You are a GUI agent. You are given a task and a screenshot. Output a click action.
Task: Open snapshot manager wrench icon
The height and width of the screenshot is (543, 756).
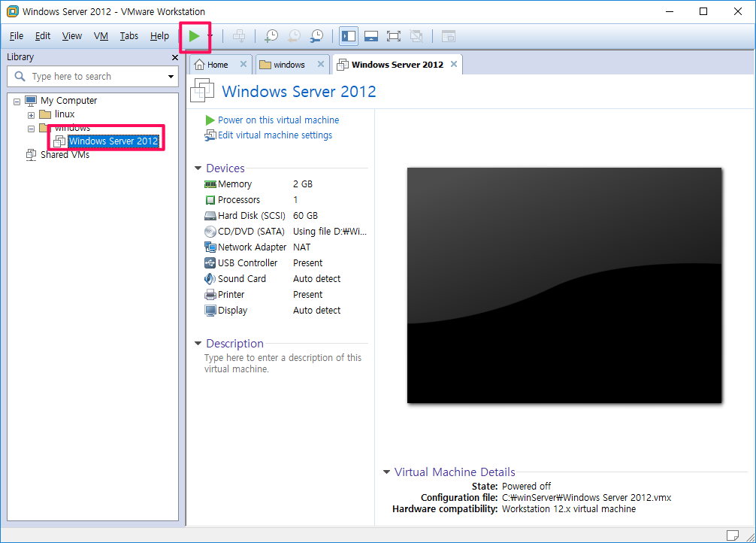pyautogui.click(x=316, y=36)
